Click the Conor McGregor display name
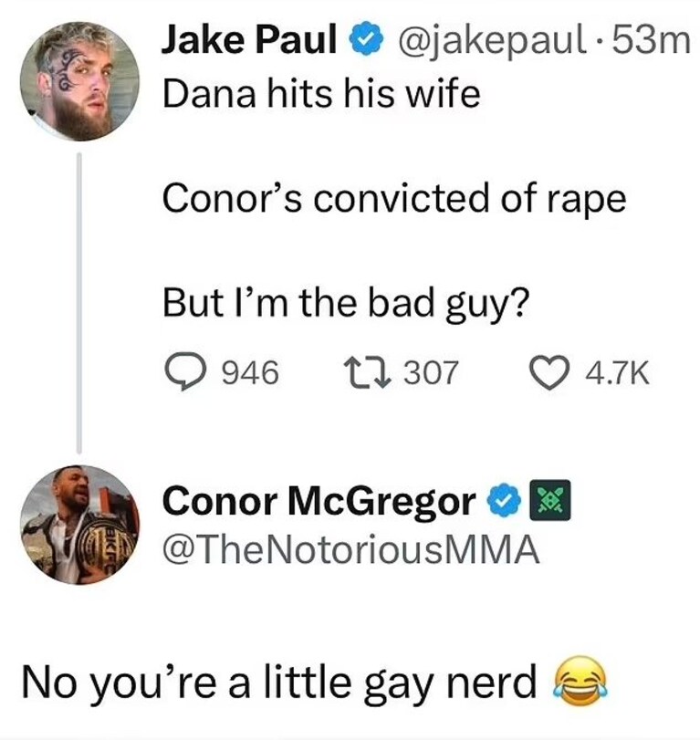700x740 pixels. click(x=319, y=501)
